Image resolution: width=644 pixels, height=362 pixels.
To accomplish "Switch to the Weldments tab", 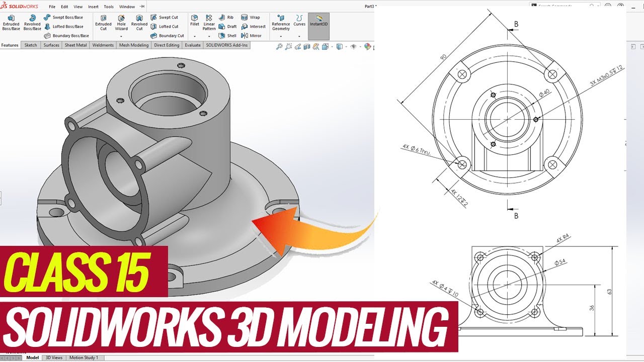I will click(x=103, y=45).
